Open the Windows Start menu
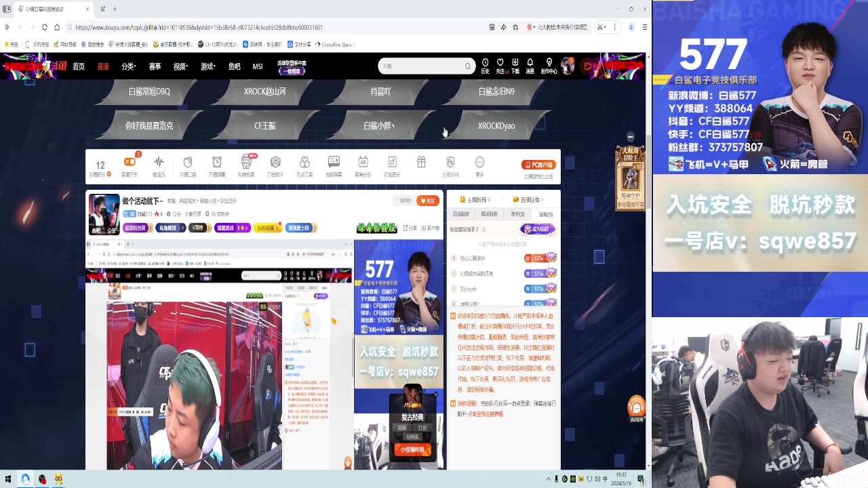The height and width of the screenshot is (488, 868). click(x=8, y=479)
